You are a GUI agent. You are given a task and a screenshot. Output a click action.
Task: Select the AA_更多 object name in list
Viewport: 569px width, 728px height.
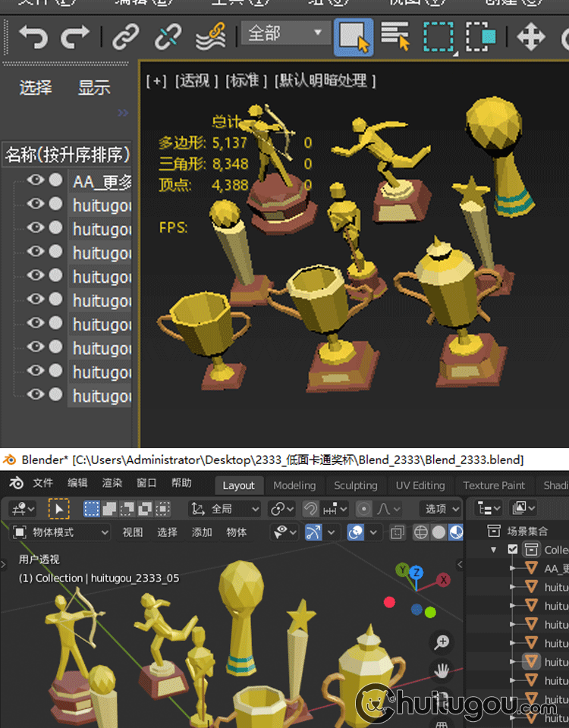102,181
